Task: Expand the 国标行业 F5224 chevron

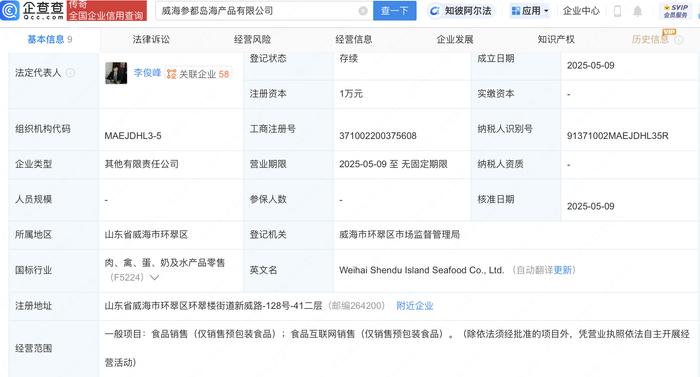Action: [x=154, y=278]
